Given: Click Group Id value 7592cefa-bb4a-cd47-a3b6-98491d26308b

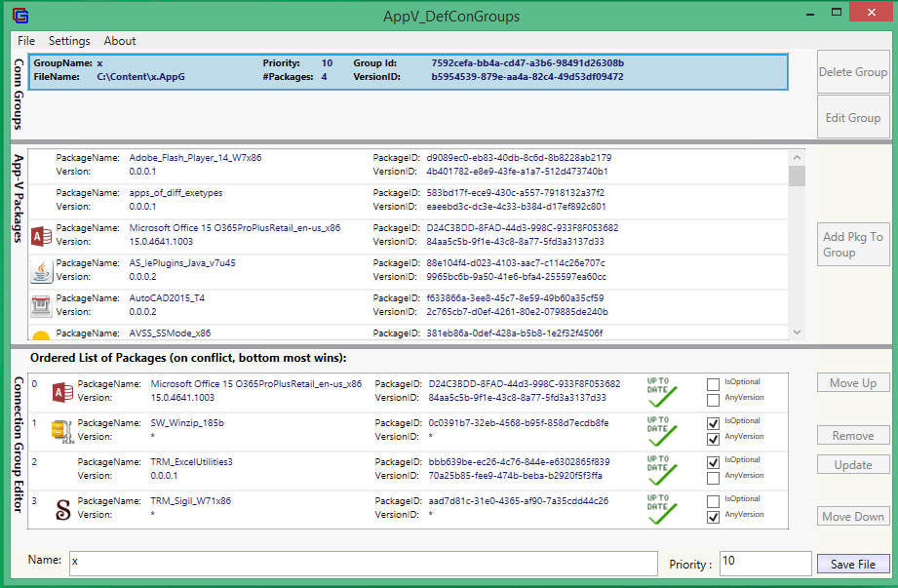Looking at the screenshot, I should click(527, 63).
